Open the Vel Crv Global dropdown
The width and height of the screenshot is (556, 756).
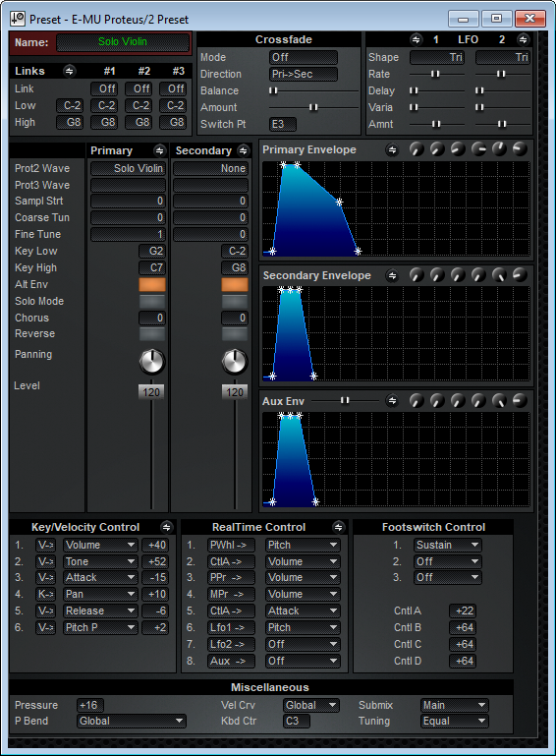pyautogui.click(x=311, y=705)
